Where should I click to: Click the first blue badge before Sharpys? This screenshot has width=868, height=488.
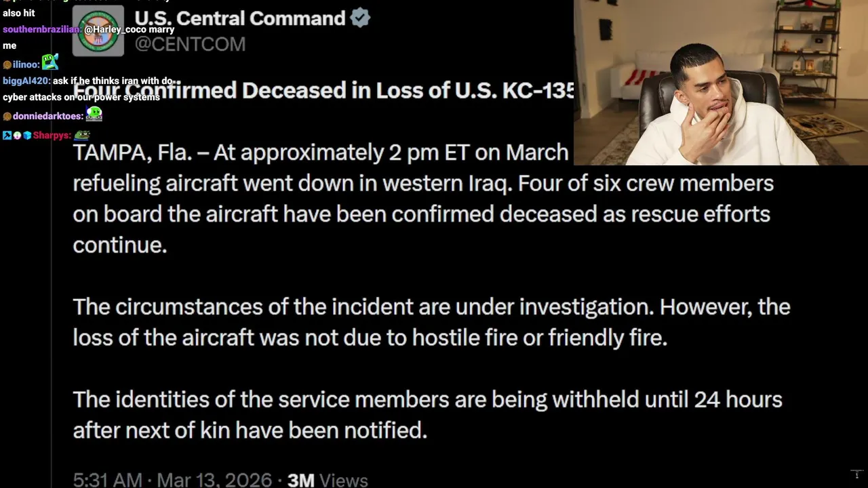7,136
